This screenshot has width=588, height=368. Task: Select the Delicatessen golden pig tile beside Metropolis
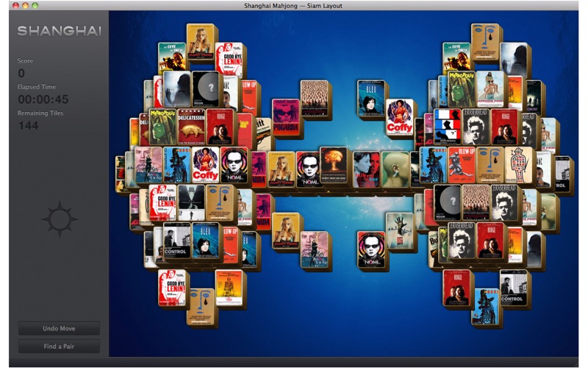pyautogui.click(x=191, y=127)
